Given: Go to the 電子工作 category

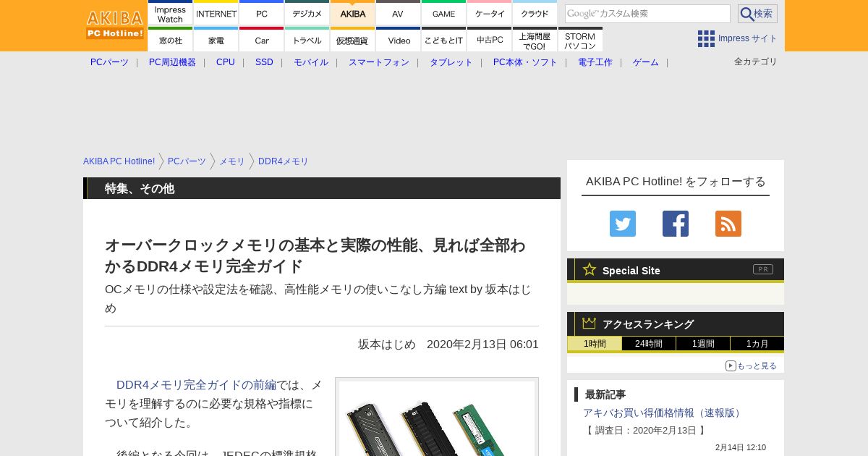Looking at the screenshot, I should [595, 62].
